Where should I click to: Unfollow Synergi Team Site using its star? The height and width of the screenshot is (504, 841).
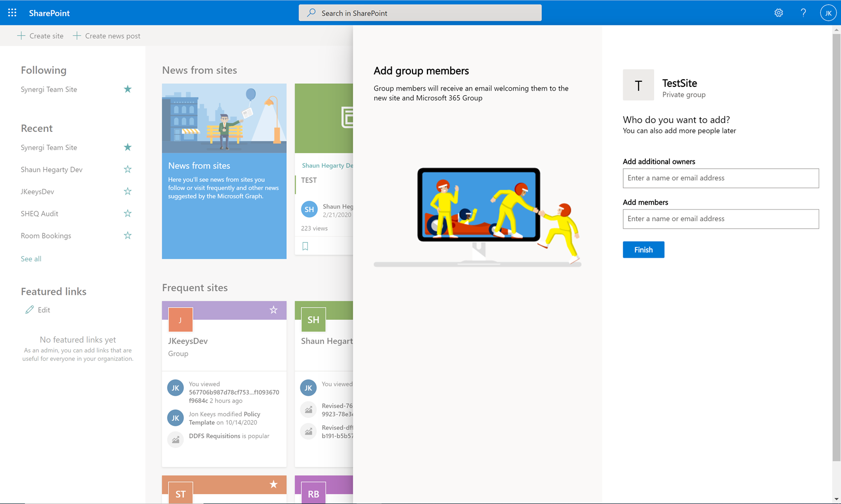[x=127, y=89]
